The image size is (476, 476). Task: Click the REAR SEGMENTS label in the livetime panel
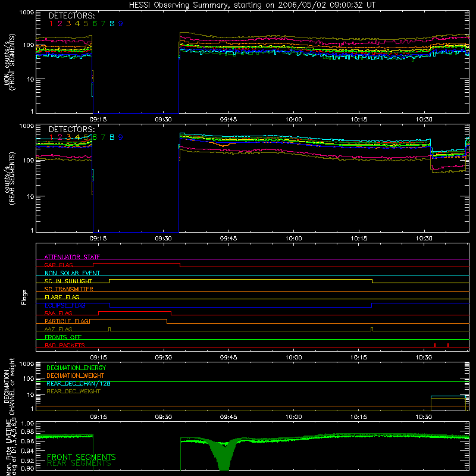(x=79, y=464)
